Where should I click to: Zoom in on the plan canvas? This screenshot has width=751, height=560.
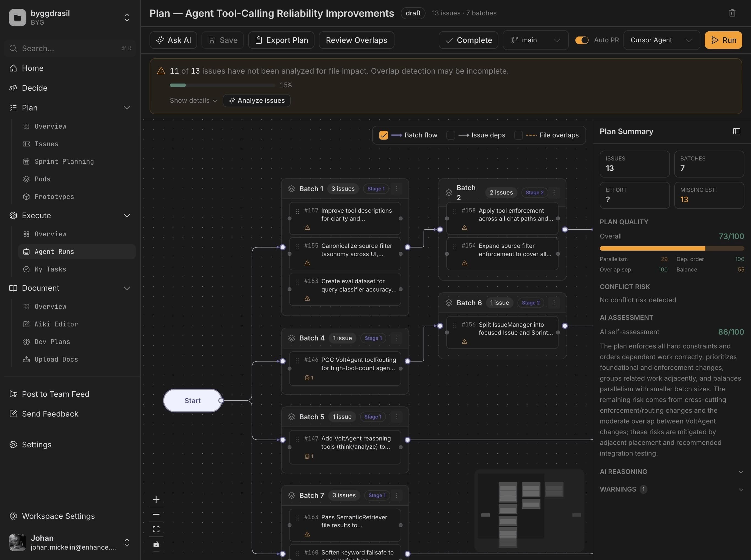156,499
